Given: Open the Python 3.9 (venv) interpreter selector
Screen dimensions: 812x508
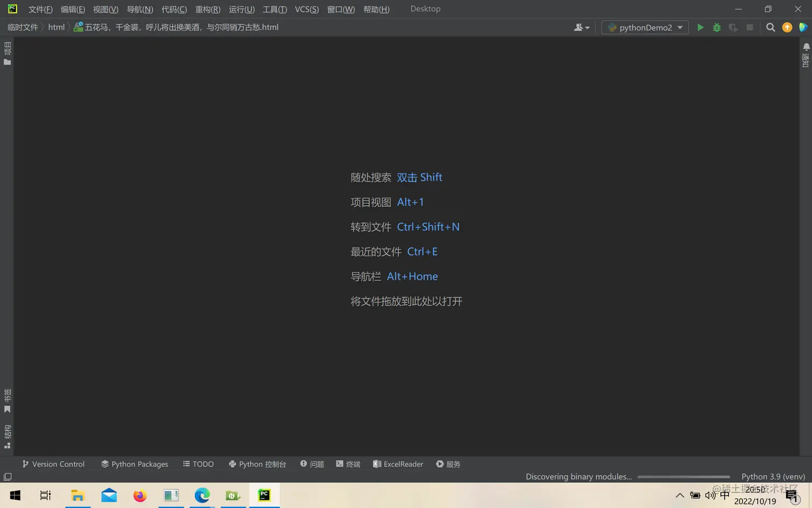Looking at the screenshot, I should [773, 477].
